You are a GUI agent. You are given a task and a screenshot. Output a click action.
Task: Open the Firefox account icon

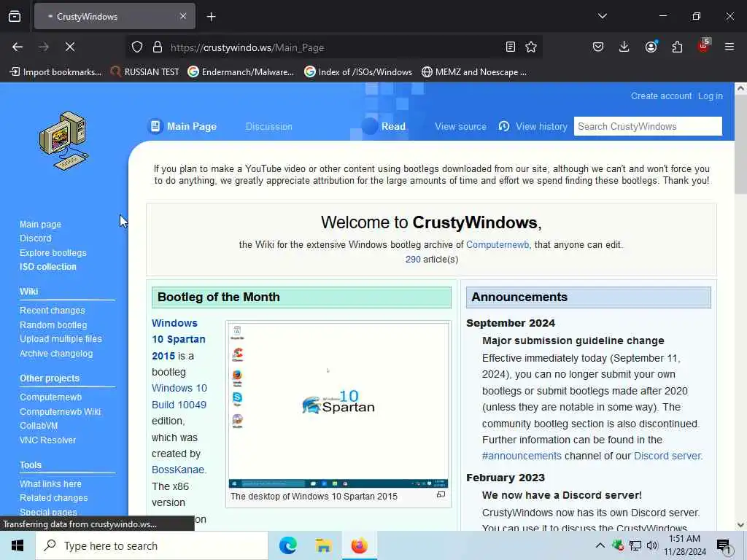tap(651, 47)
